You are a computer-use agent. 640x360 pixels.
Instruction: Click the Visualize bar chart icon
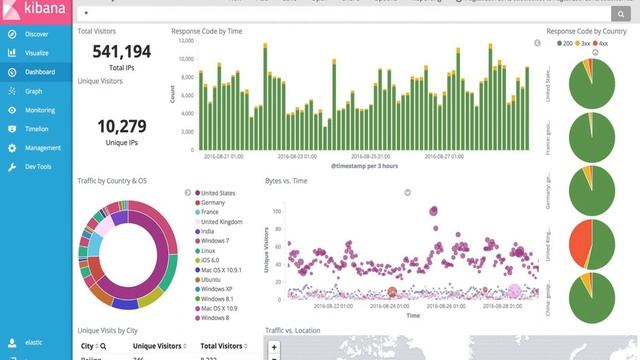coord(12,53)
